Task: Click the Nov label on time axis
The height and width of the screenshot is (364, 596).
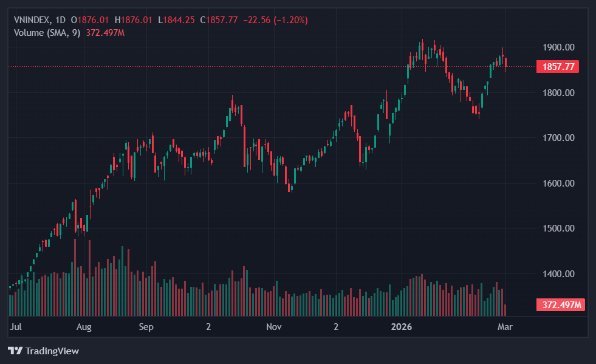Action: 274,327
